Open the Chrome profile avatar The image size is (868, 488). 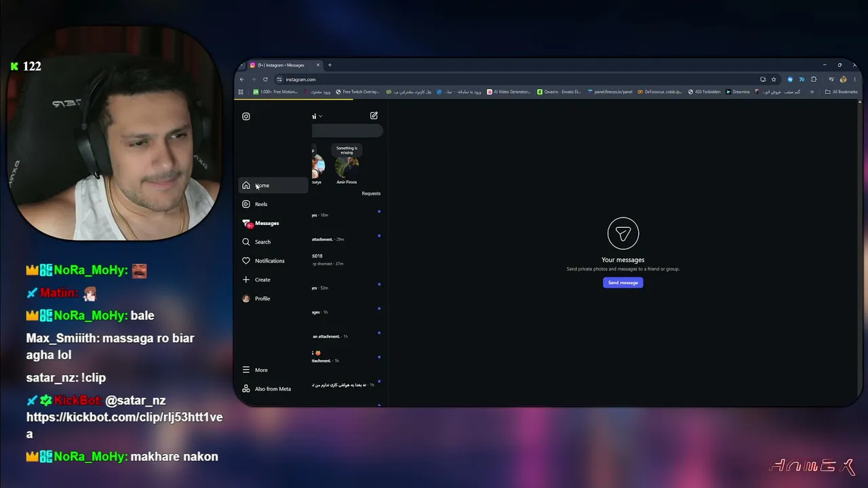[x=843, y=79]
